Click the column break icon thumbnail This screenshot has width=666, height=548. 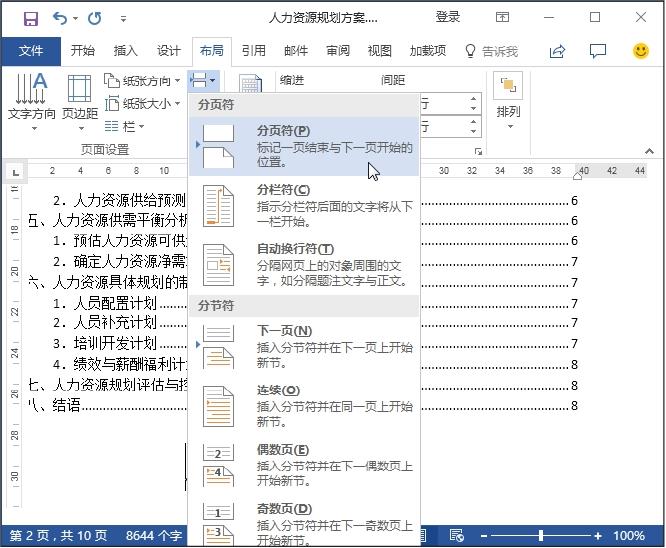point(218,206)
